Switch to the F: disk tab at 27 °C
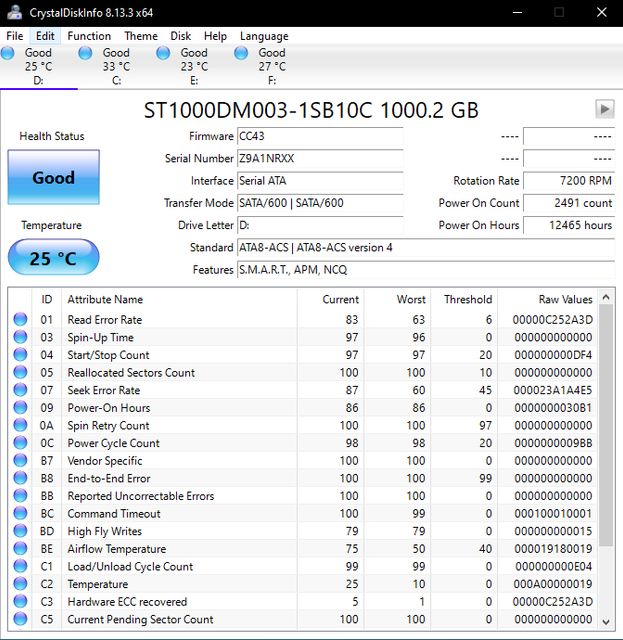Screen dimensions: 623x640 [272, 66]
